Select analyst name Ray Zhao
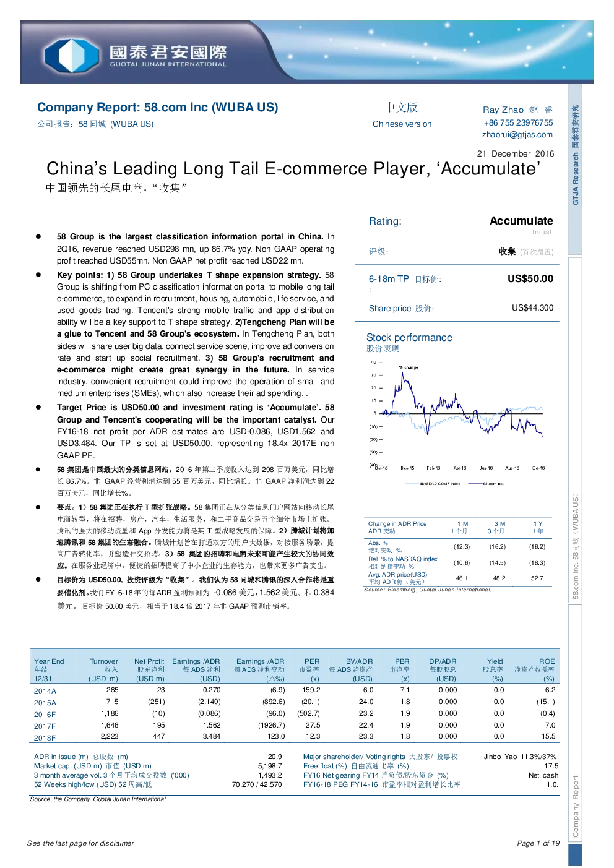The width and height of the screenshot is (614, 868). point(503,110)
